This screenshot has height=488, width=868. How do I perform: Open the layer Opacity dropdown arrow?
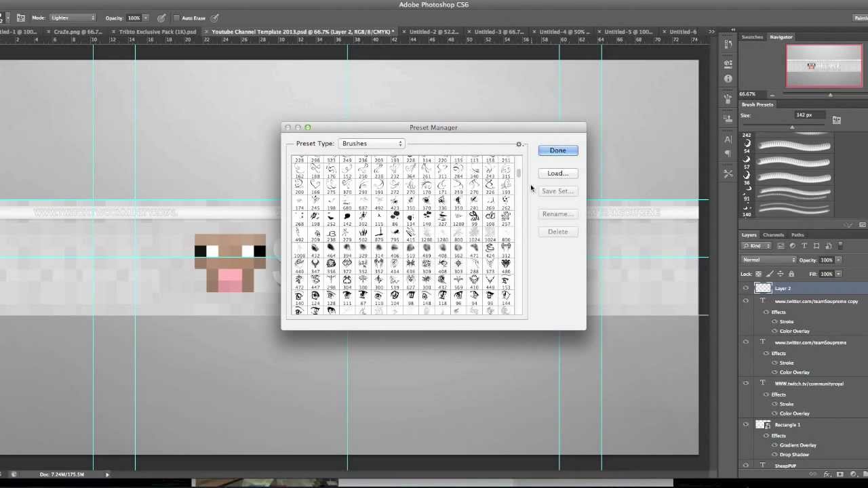coord(838,260)
